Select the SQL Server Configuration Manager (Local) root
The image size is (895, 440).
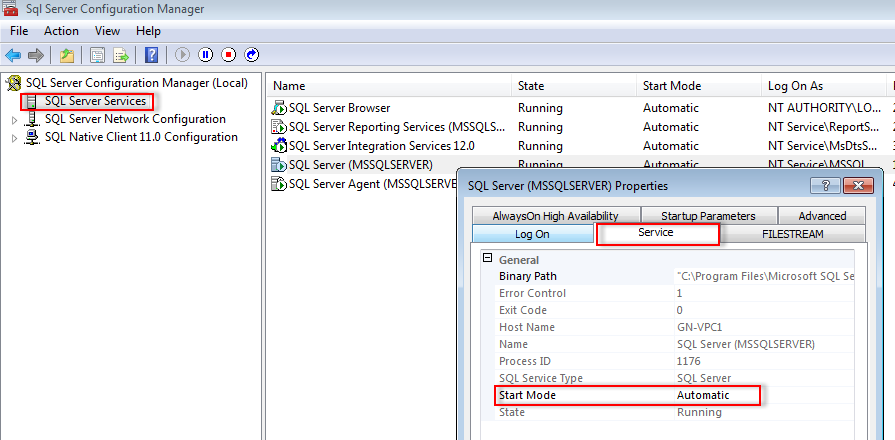[x=137, y=83]
